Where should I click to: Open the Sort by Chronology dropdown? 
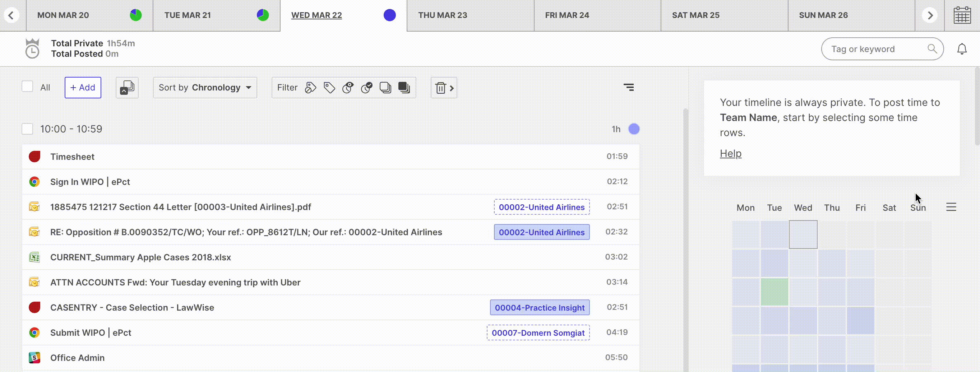click(x=205, y=88)
